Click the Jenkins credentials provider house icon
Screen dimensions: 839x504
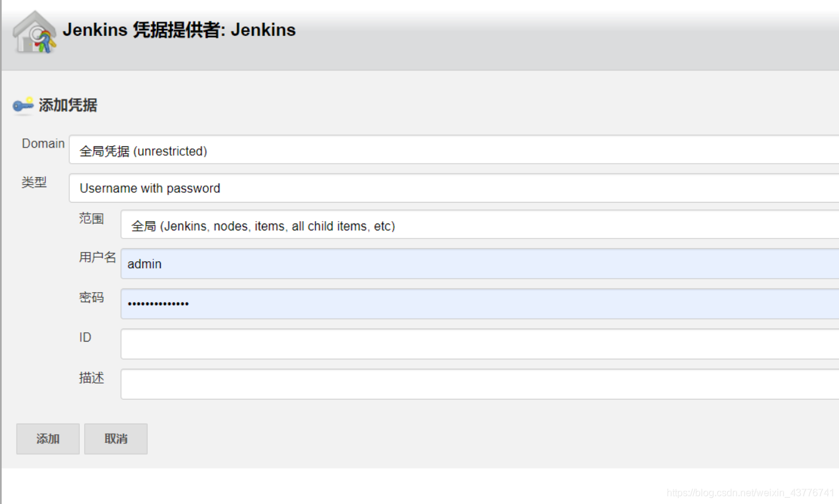click(35, 32)
